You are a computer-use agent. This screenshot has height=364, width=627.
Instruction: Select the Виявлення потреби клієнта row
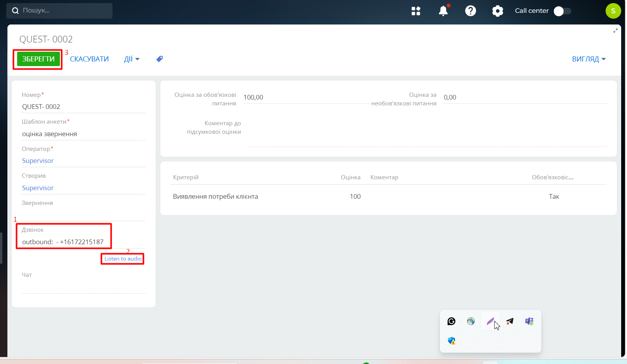388,196
